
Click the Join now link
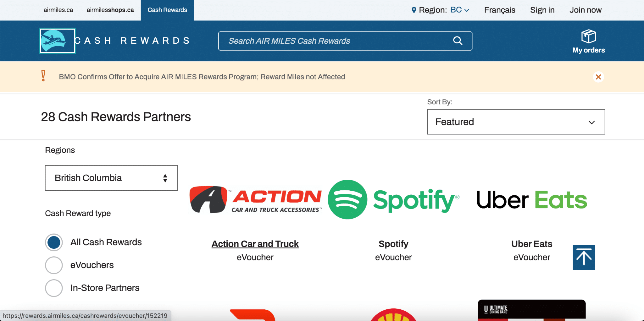pos(585,10)
